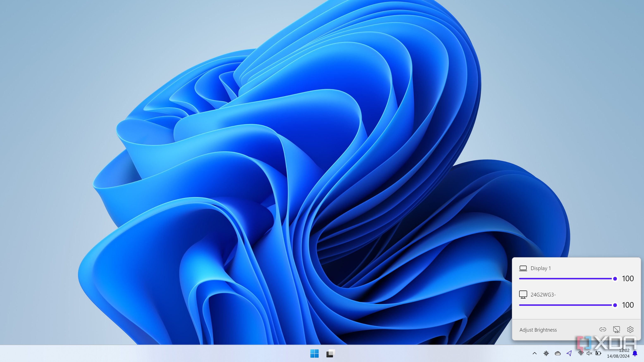
Task: Click the link brightness levels icon
Action: 603,329
